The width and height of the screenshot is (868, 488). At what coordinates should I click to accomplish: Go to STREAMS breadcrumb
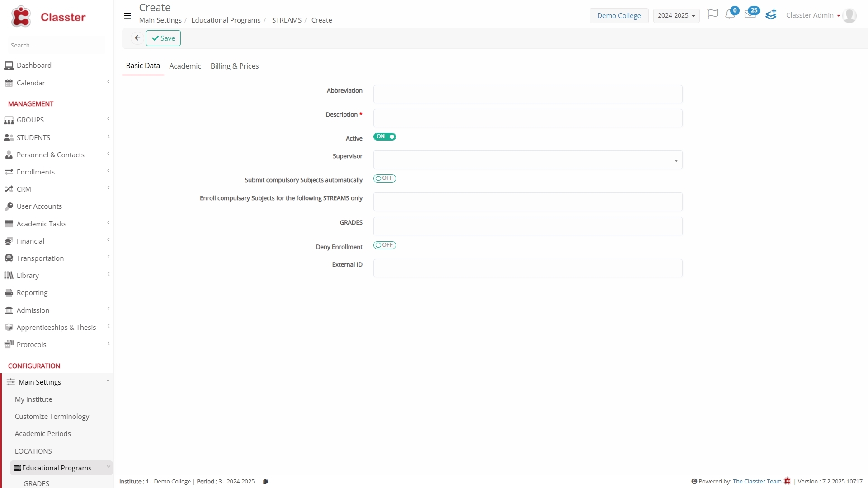pyautogui.click(x=287, y=20)
